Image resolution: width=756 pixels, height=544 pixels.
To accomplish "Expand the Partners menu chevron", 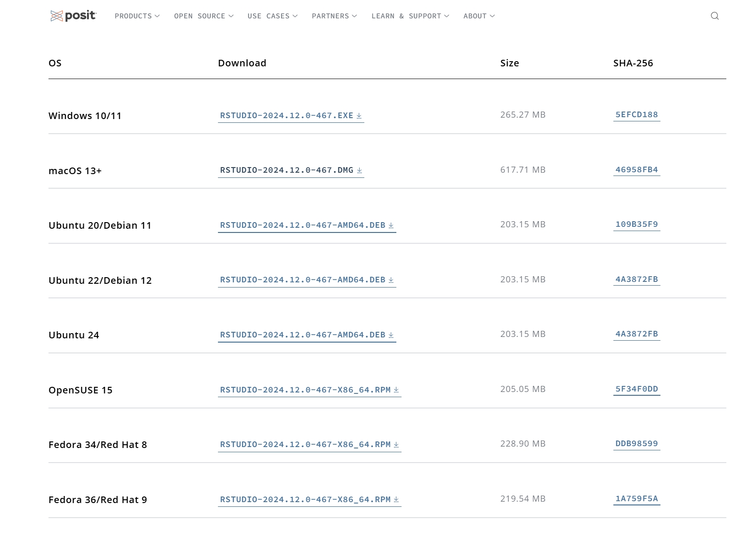I will click(x=354, y=16).
